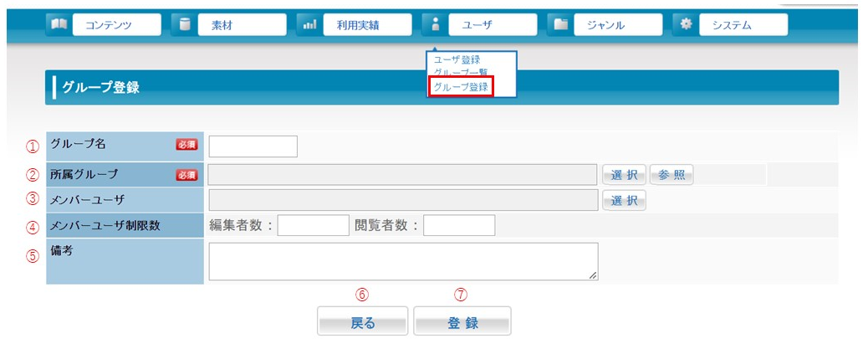The height and width of the screenshot is (354, 868).
Task: Click the book icon beside コンテンツ
Action: [58, 25]
